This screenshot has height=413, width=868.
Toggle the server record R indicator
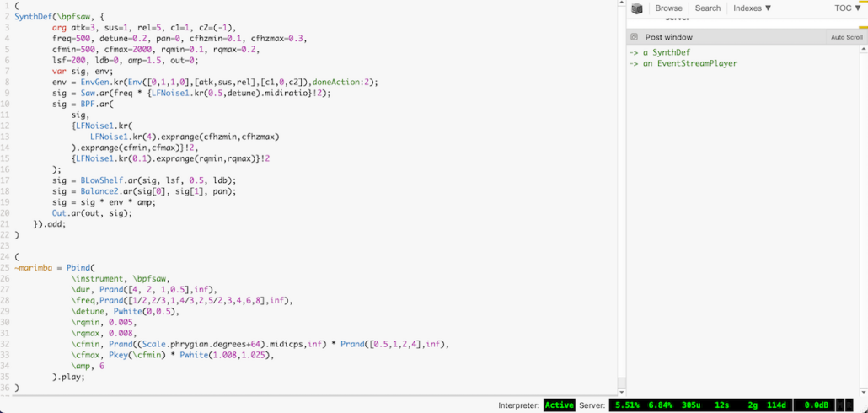pos(849,405)
